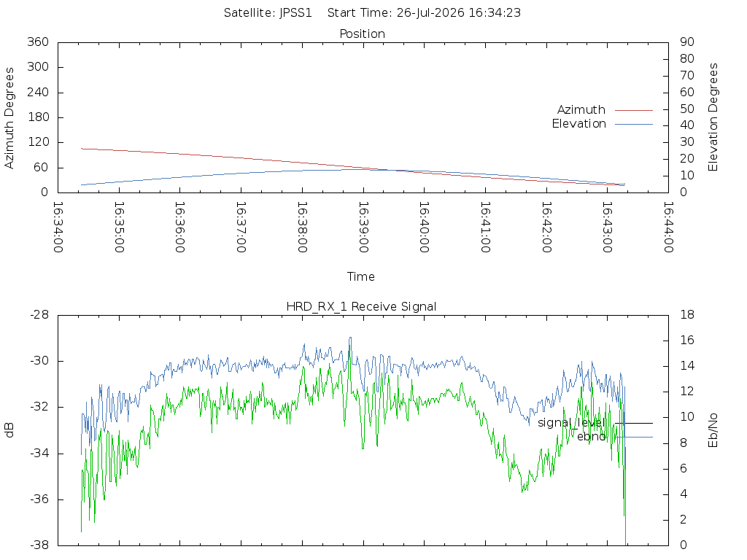Click the -34 dB axis value
This screenshot has width=747, height=560.
click(x=39, y=453)
